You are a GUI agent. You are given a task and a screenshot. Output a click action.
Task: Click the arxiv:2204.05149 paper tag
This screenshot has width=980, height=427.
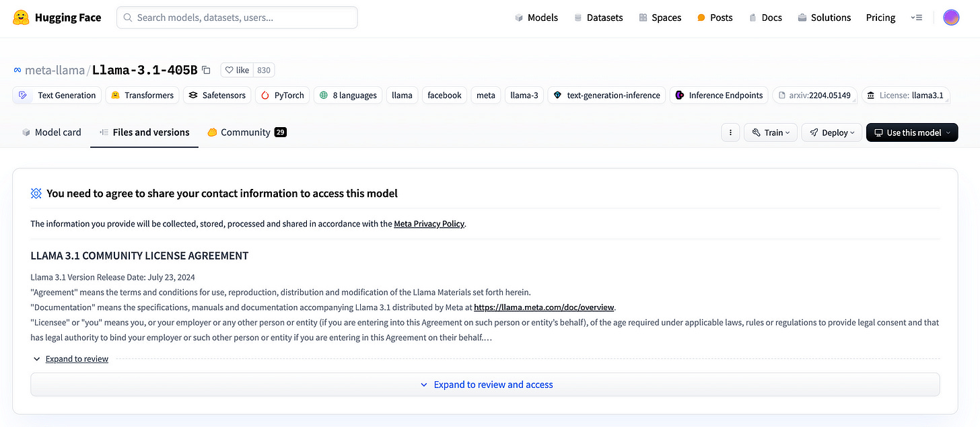814,95
